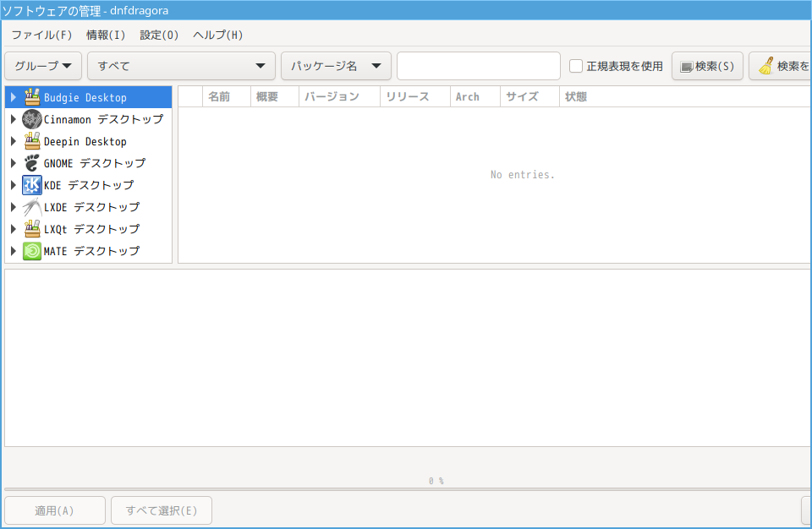This screenshot has height=529, width=812.
Task: Select the Cinnamon デスクトップ label
Action: point(103,119)
